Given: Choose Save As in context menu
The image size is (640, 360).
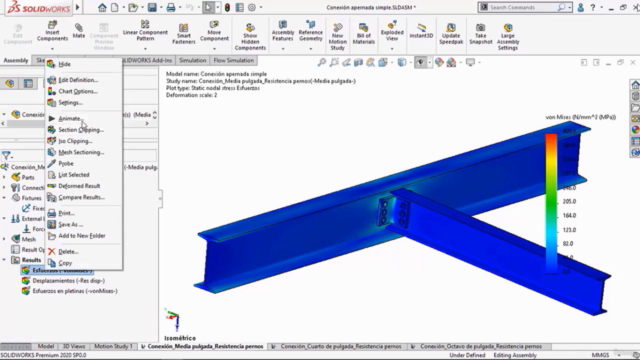Looking at the screenshot, I should coord(71,224).
